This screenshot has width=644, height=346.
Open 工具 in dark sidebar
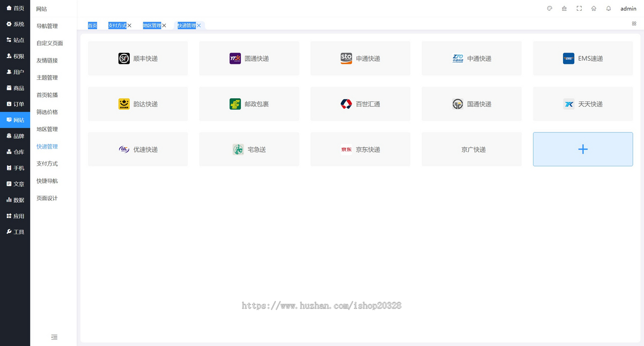15,232
